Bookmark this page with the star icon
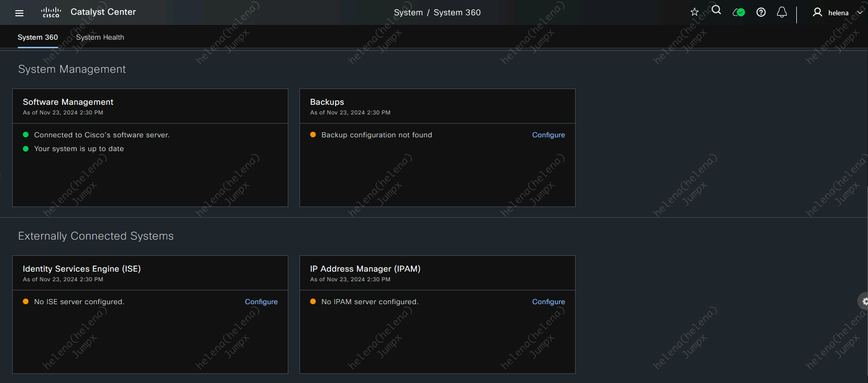This screenshot has height=383, width=868. [x=695, y=12]
